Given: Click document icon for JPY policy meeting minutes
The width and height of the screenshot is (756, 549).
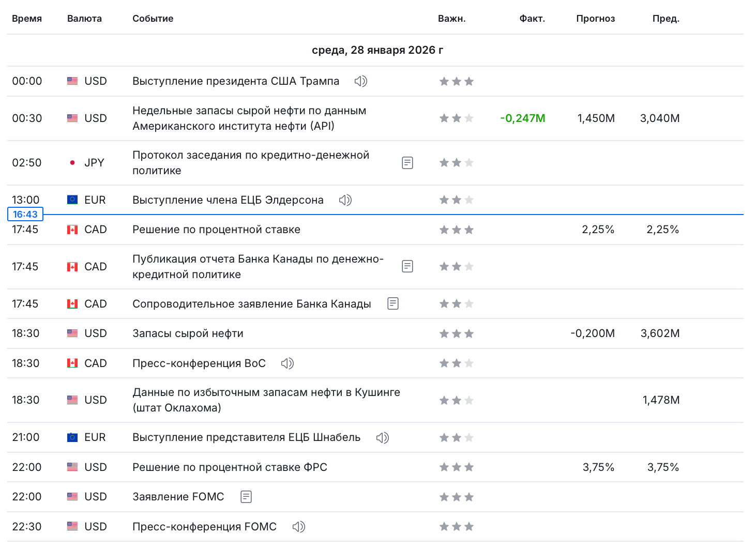Looking at the screenshot, I should click(407, 163).
